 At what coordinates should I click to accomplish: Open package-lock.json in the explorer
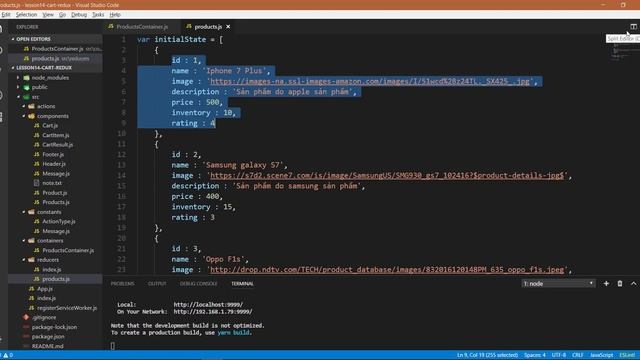point(55,327)
